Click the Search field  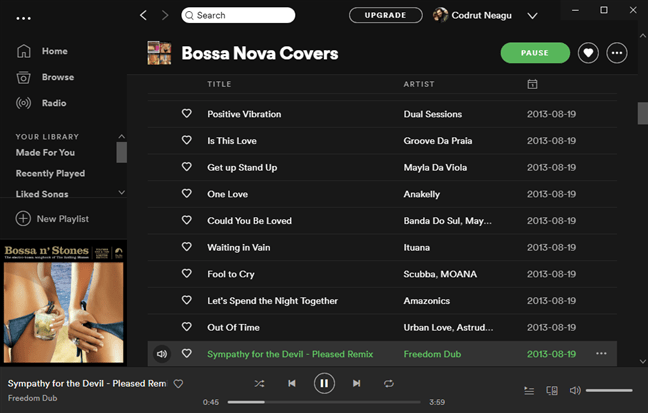(238, 15)
